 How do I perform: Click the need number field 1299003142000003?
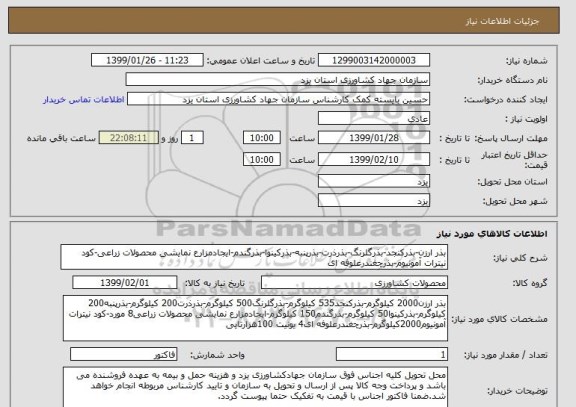coord(374,60)
